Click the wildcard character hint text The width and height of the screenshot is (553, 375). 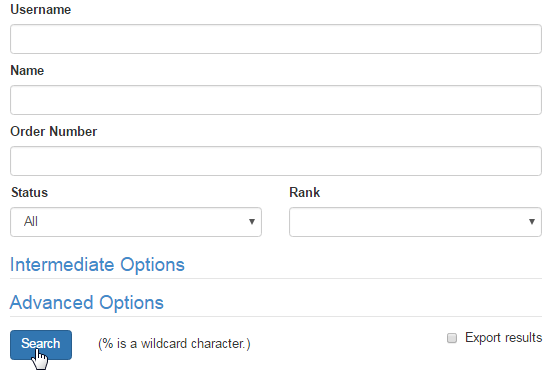[x=174, y=344]
